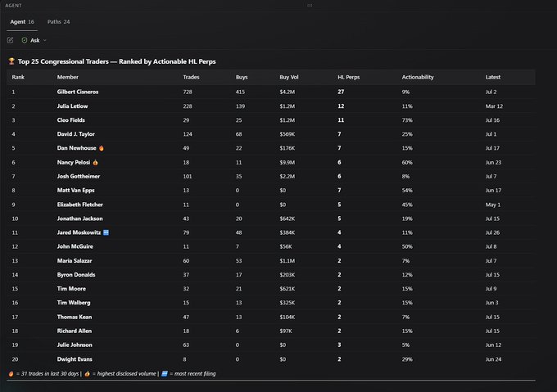
Task: Select member name David J. Taylor
Action: (x=75, y=134)
